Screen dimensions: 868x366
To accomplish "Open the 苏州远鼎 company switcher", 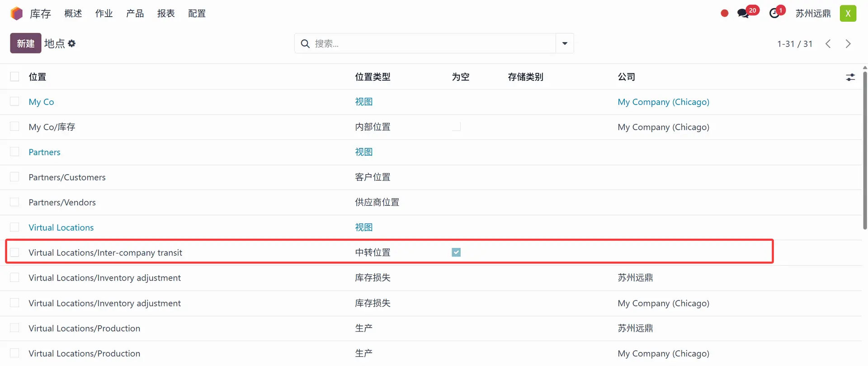I will tap(813, 14).
